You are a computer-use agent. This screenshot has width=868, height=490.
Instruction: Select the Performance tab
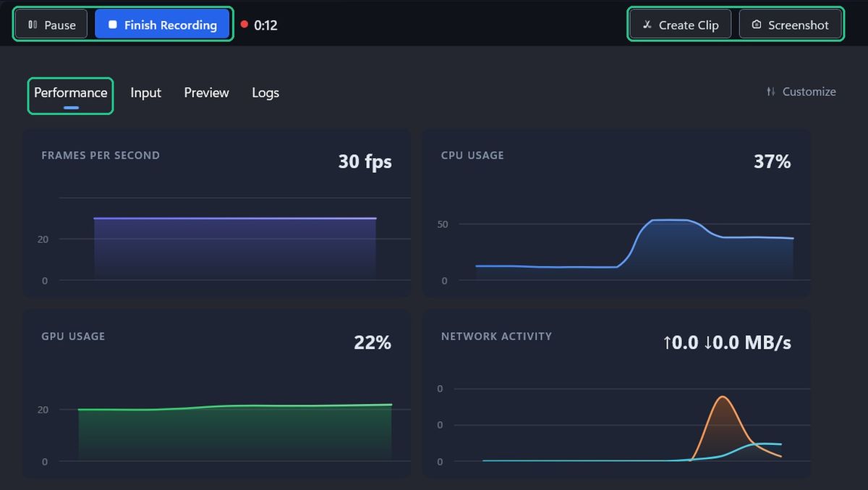[x=71, y=95]
